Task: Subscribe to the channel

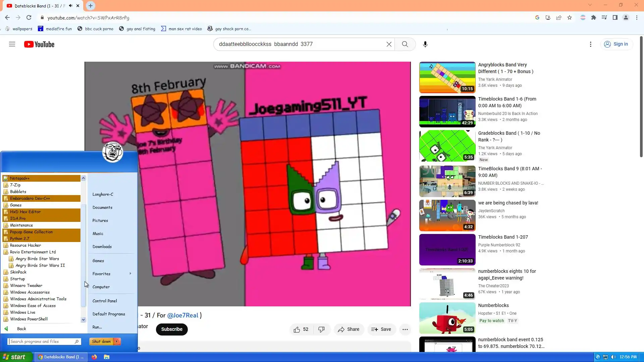Action: (x=172, y=329)
